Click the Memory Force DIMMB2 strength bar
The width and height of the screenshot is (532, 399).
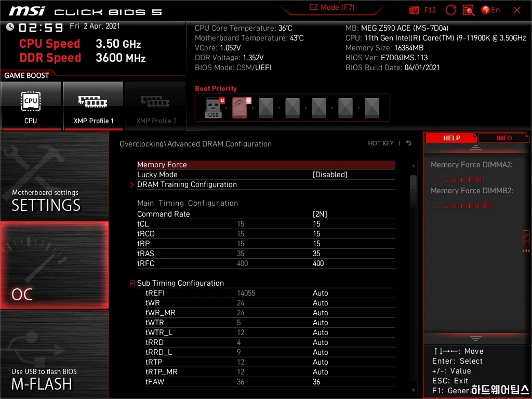(462, 205)
